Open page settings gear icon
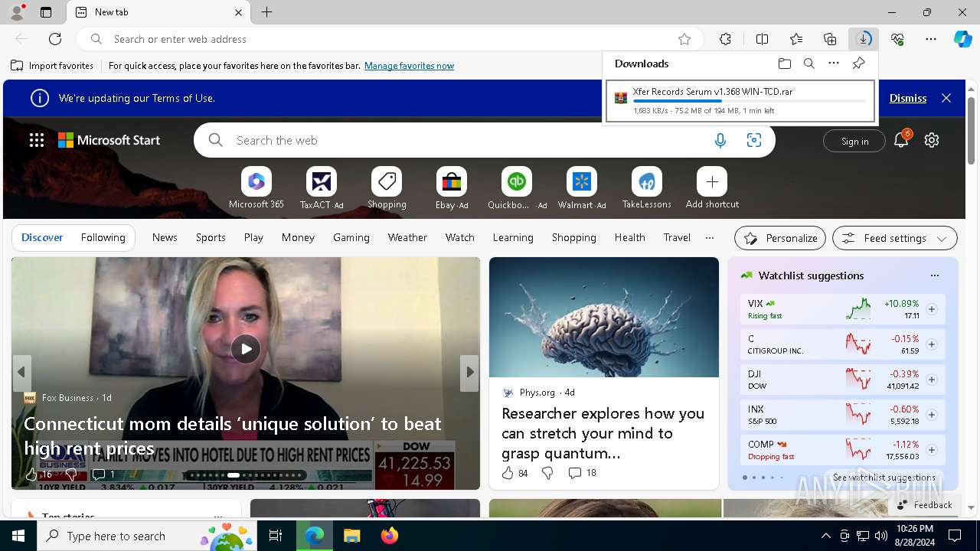 click(932, 140)
